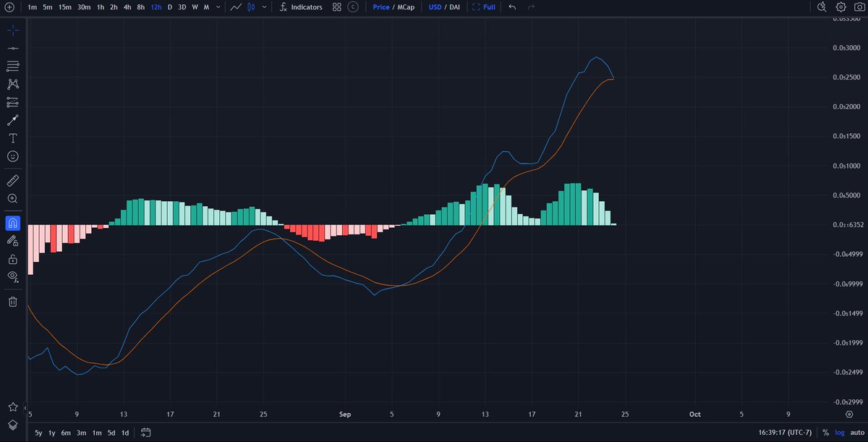Viewport: 868px width, 442px height.
Task: Select the 8h timeframe
Action: tap(141, 7)
